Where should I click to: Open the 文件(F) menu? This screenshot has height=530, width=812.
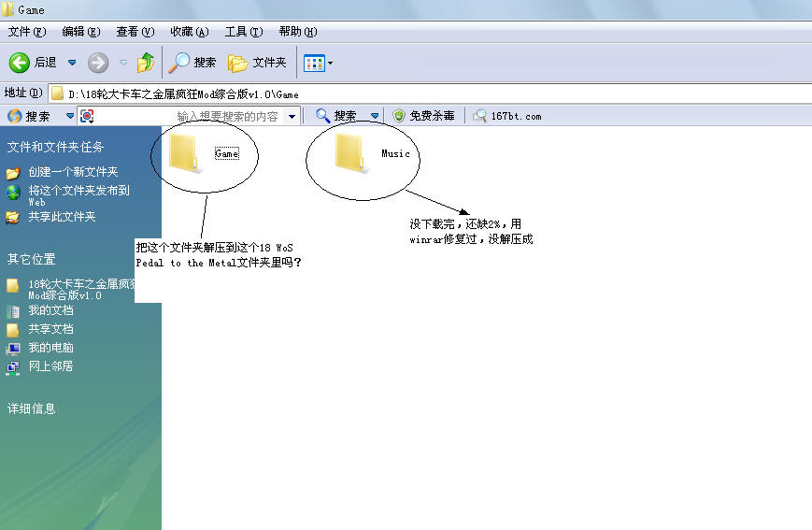[27, 32]
